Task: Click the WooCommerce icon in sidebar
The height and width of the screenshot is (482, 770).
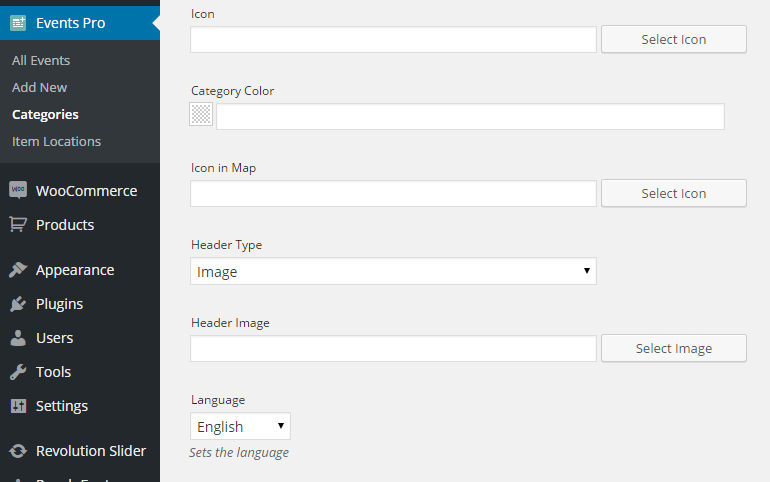Action: click(x=18, y=190)
